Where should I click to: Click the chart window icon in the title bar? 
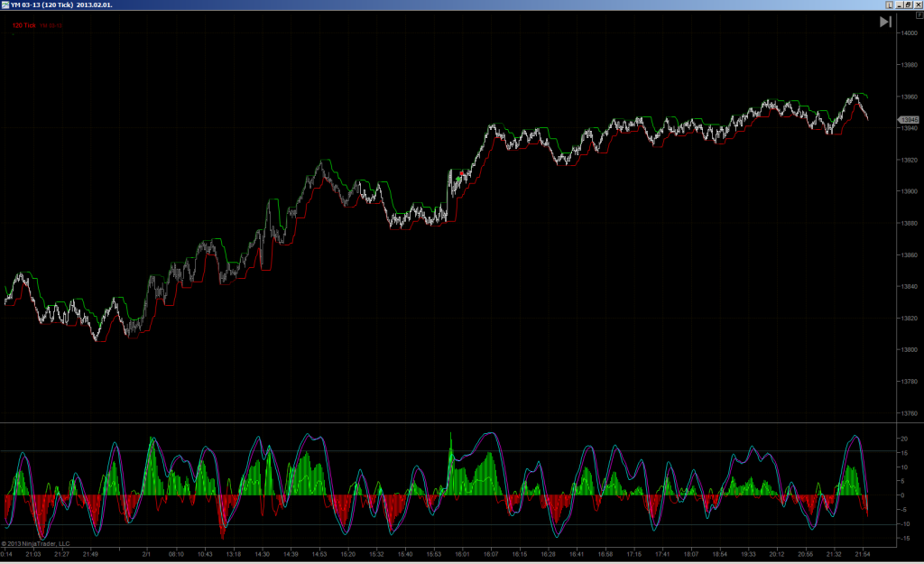click(x=5, y=5)
